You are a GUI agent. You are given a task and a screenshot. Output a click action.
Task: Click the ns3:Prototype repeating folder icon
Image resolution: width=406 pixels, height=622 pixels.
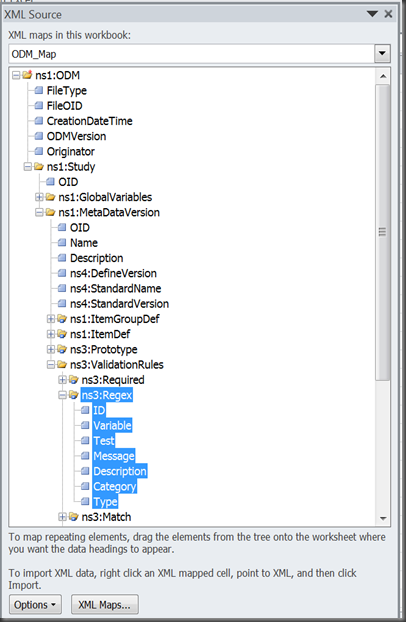pyautogui.click(x=62, y=349)
